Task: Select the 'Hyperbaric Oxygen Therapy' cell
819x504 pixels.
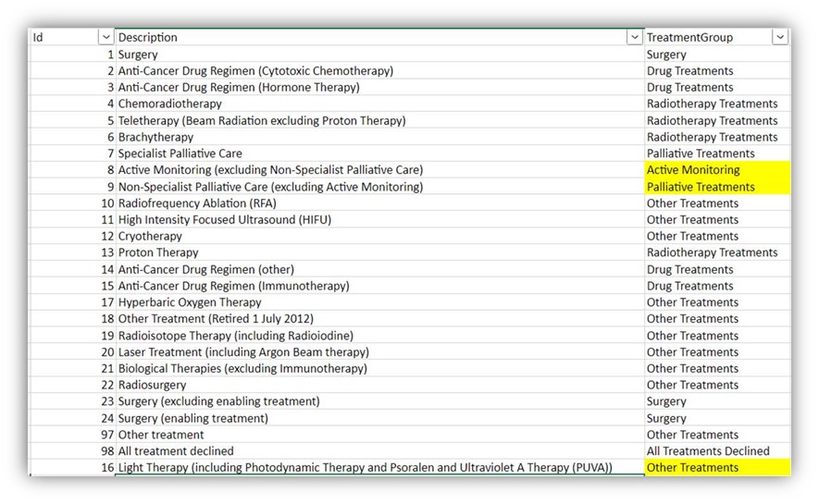Action: click(x=379, y=302)
